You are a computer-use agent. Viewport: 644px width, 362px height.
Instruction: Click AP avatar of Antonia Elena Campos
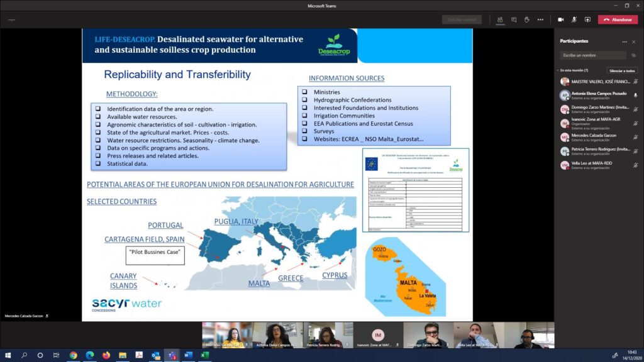point(565,96)
